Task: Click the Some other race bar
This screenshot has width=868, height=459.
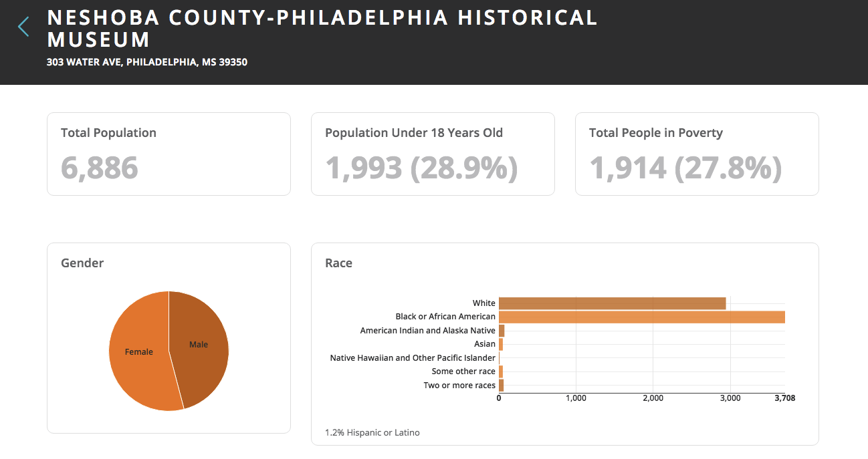Action: click(501, 371)
